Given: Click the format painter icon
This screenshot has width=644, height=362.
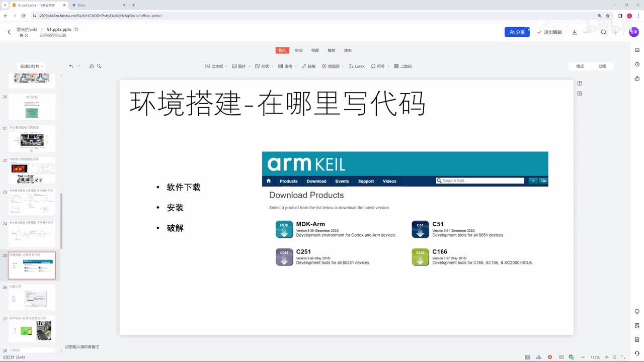Looking at the screenshot, I should coord(92,66).
